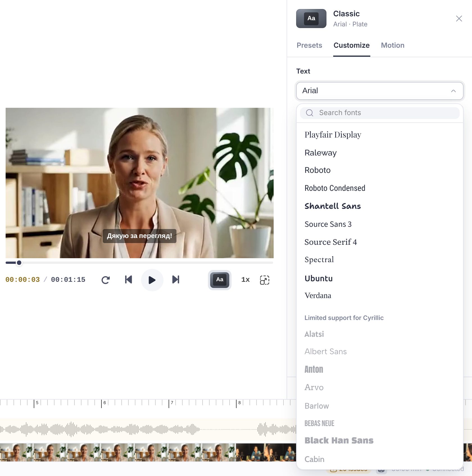
Task: Click the Search fonts field
Action: (380, 113)
